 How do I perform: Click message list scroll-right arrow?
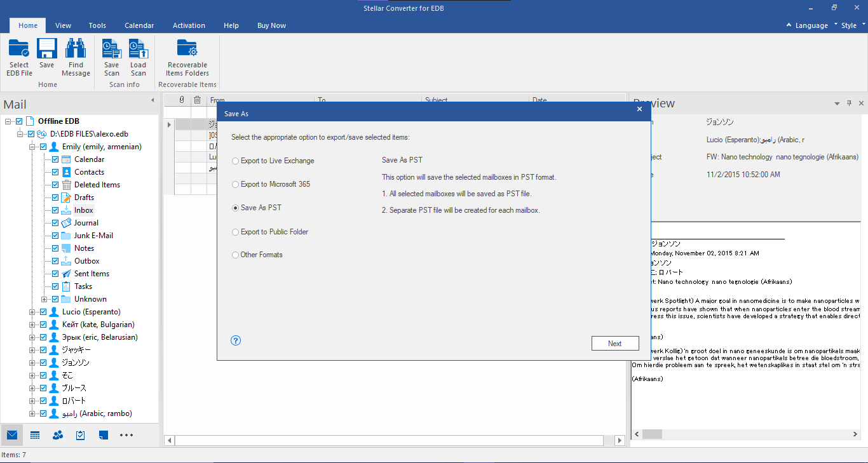(620, 440)
